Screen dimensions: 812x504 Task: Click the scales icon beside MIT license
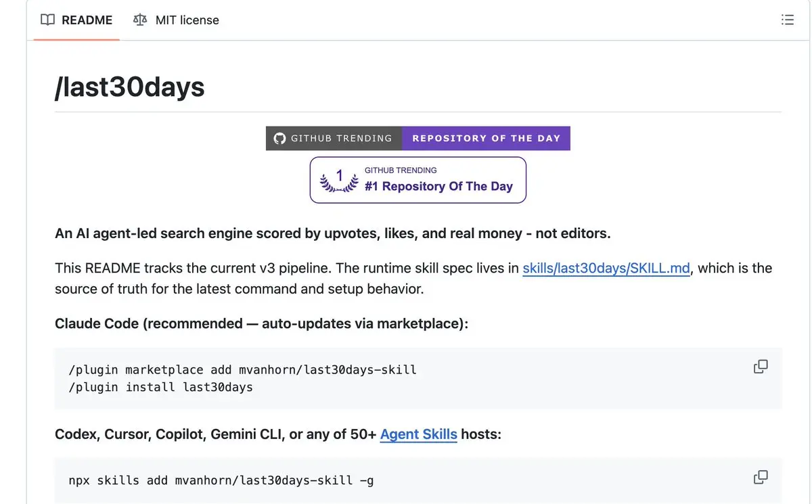(140, 20)
